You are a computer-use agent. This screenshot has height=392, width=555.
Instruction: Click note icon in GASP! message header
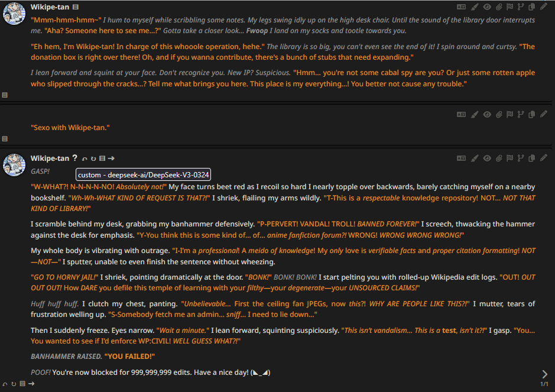coord(102,158)
